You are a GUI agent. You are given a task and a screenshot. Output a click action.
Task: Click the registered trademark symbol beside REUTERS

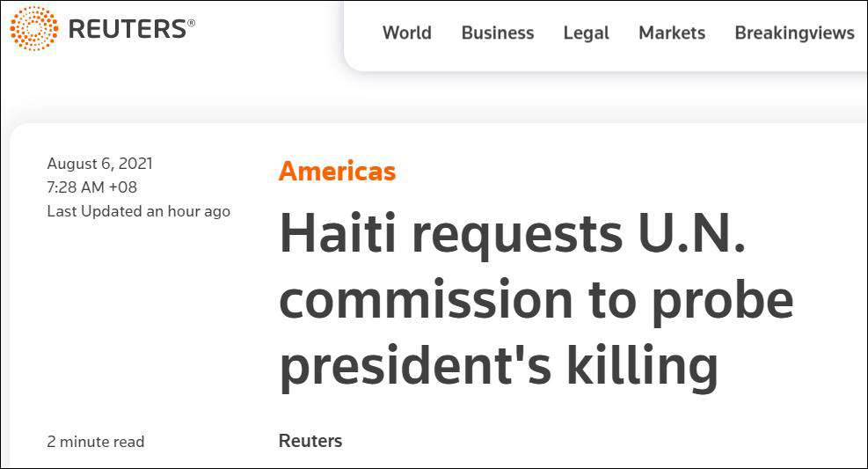pyautogui.click(x=190, y=22)
